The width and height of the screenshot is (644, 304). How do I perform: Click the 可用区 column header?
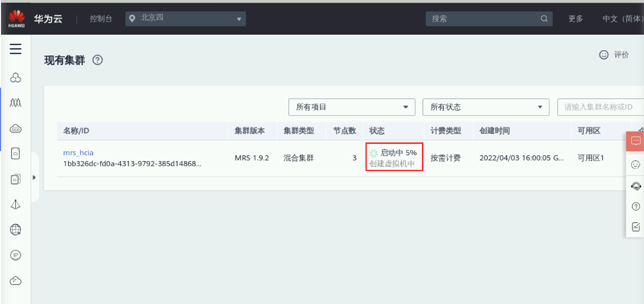pyautogui.click(x=589, y=131)
